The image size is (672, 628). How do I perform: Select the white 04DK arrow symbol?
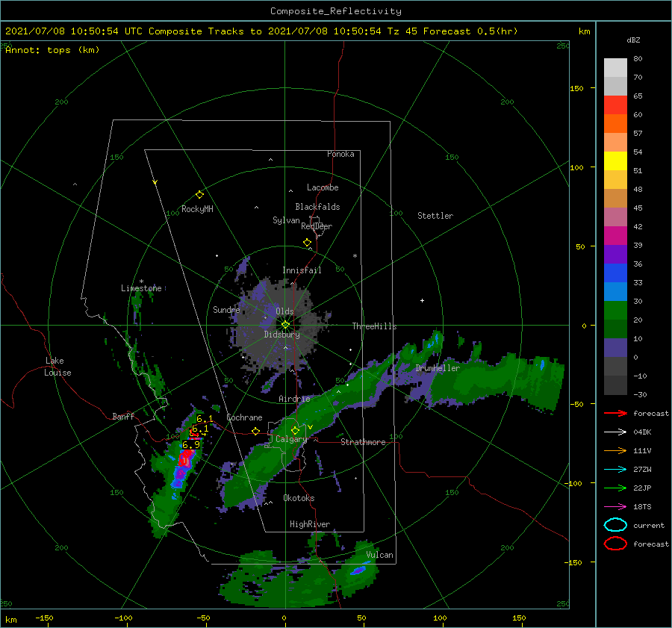tap(615, 432)
